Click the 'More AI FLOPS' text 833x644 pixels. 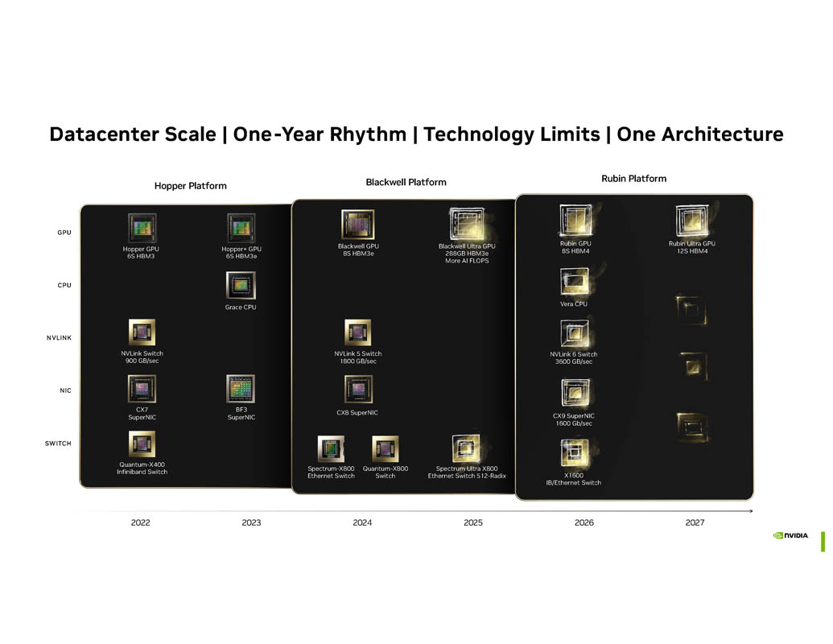[x=467, y=261]
